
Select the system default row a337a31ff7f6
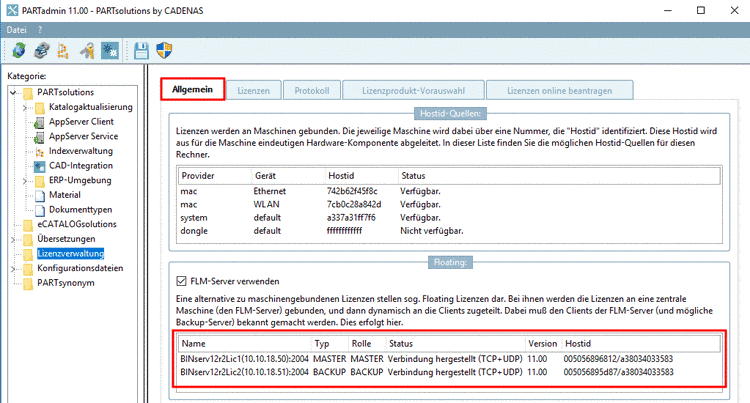click(449, 218)
